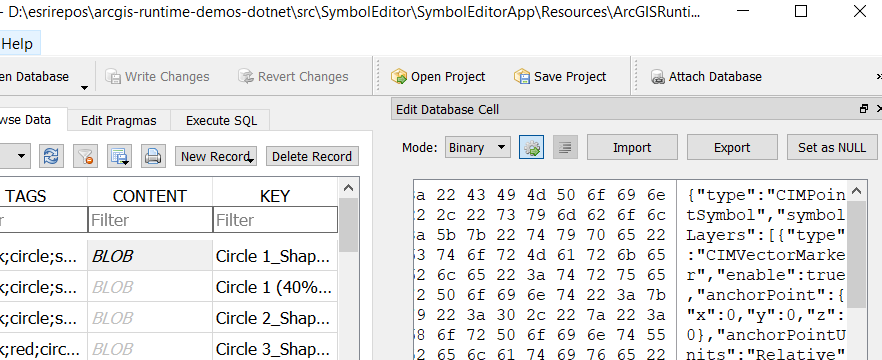Expand the Open Database dropdown arrow

pyautogui.click(x=84, y=87)
